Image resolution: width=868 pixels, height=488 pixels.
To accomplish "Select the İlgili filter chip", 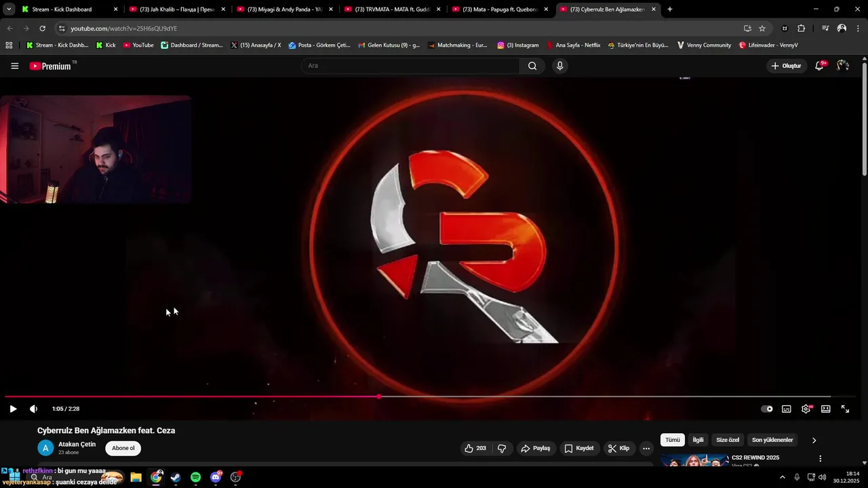I will 698,440.
